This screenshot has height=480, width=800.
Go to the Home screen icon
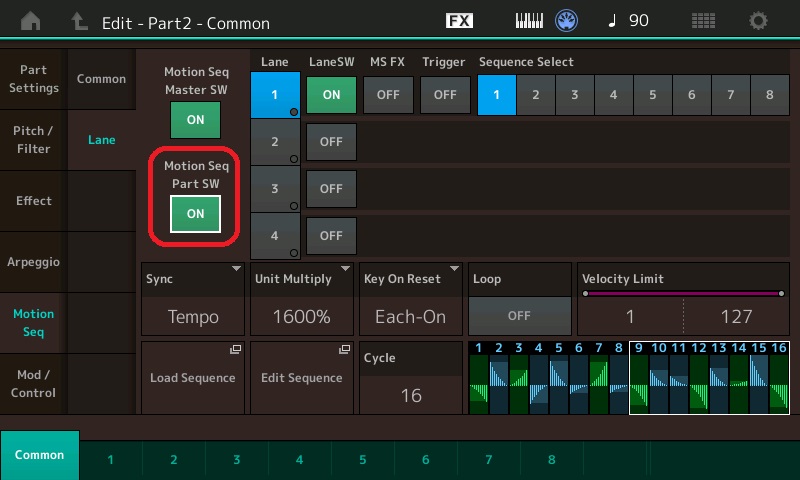point(32,21)
